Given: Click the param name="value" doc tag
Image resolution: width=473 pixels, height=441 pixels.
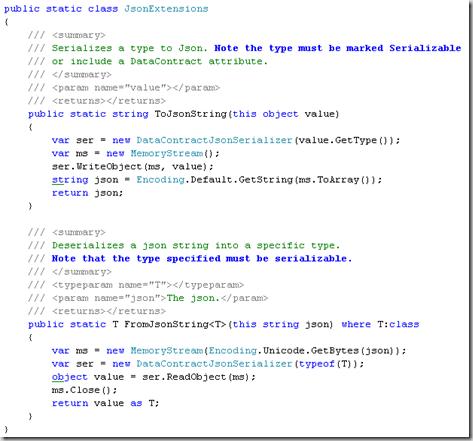Looking at the screenshot, I should point(136,88).
